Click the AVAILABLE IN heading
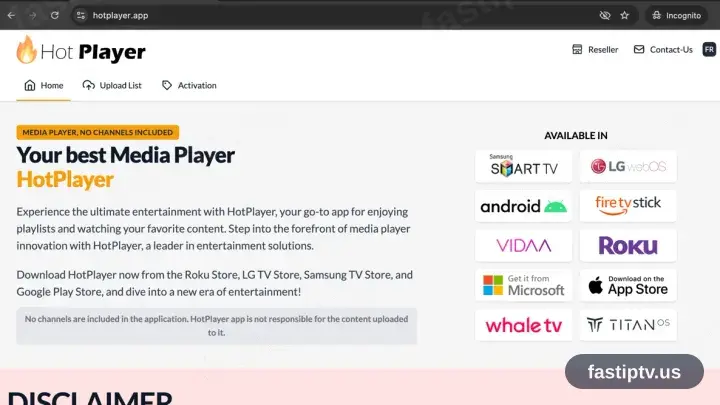 coord(576,135)
